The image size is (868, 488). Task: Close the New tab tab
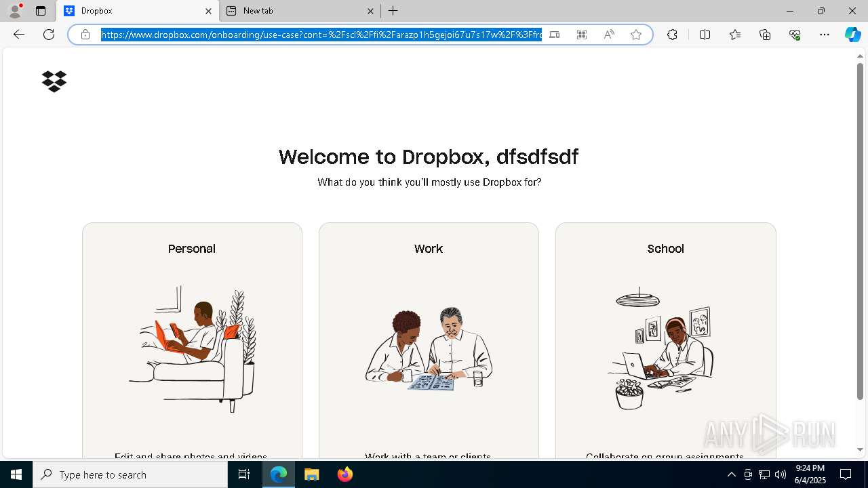(370, 11)
